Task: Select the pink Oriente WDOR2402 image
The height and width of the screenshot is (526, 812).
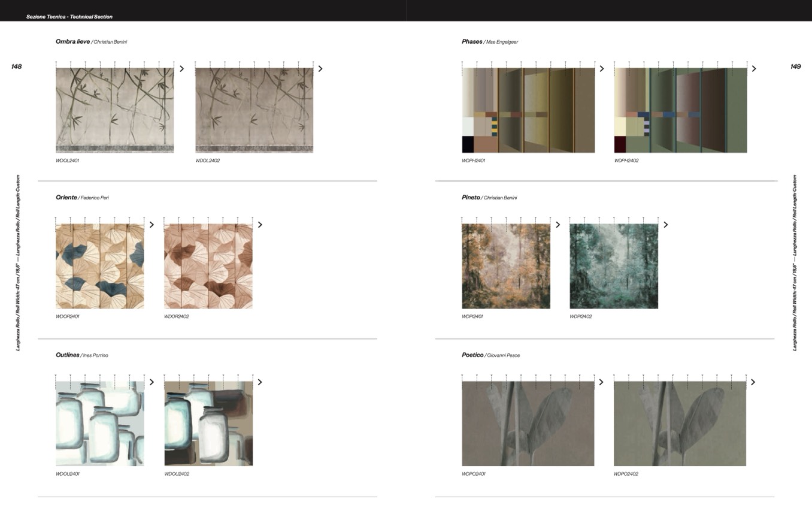Action: 208,266
